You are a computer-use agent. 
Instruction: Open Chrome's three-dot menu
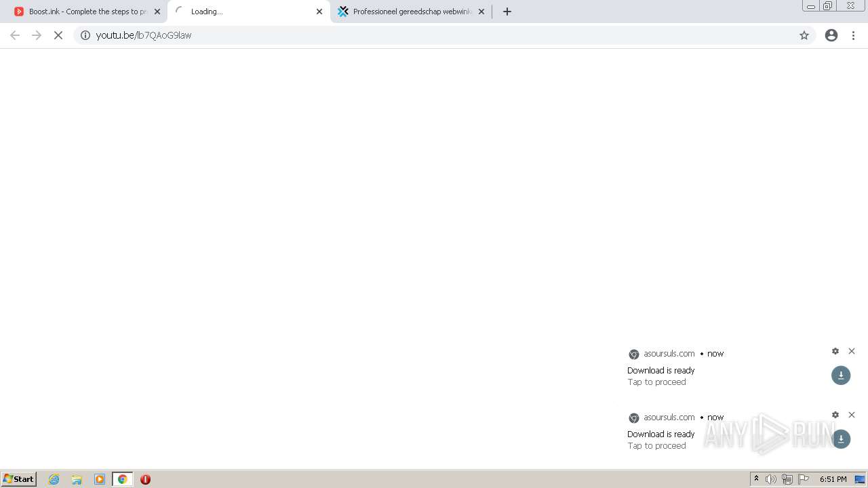point(853,35)
